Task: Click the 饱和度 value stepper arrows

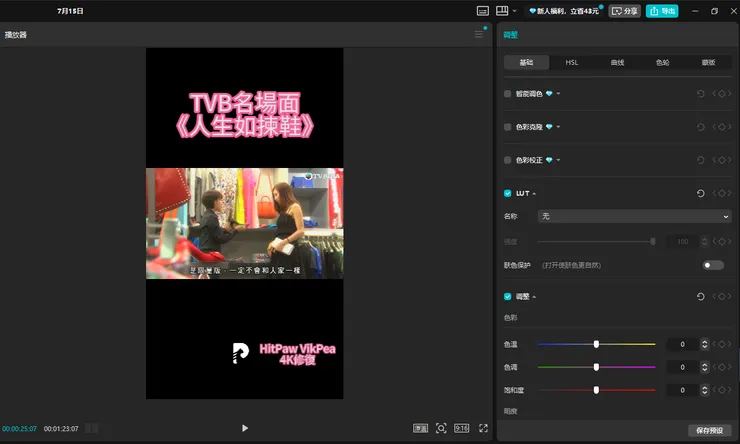Action: pos(705,390)
